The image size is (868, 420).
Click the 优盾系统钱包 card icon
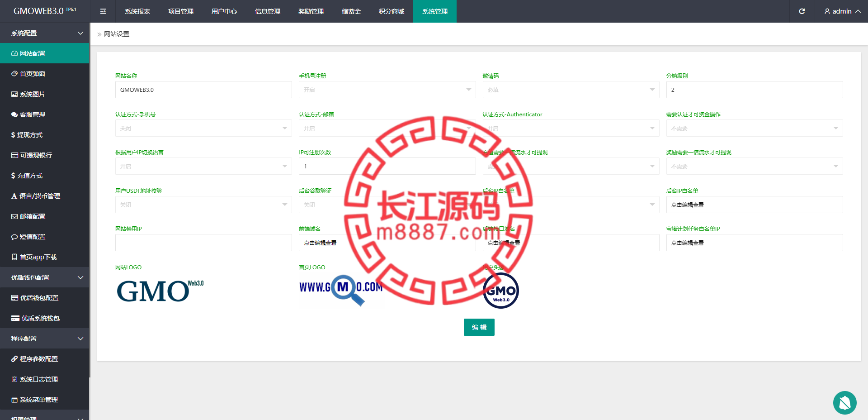15,318
